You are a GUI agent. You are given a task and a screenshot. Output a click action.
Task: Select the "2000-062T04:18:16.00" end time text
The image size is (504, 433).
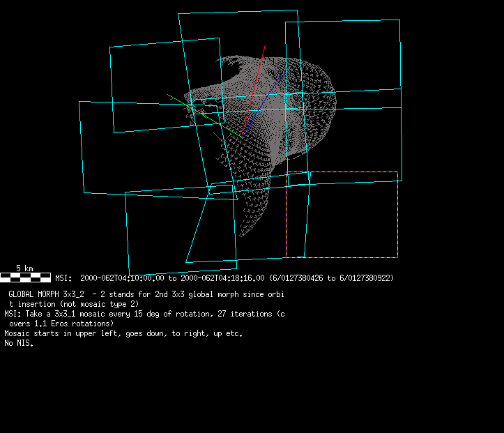pyautogui.click(x=222, y=278)
